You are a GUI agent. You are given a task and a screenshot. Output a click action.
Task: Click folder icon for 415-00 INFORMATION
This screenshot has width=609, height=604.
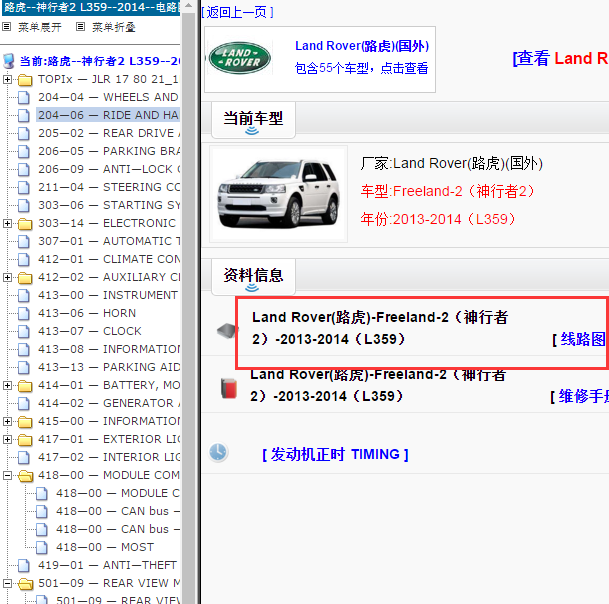point(25,422)
